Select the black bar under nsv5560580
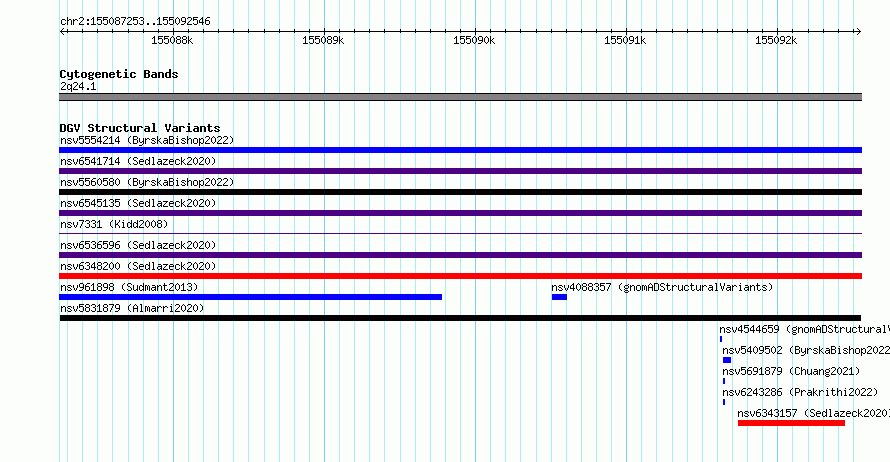Image resolution: width=890 pixels, height=462 pixels. (x=460, y=192)
